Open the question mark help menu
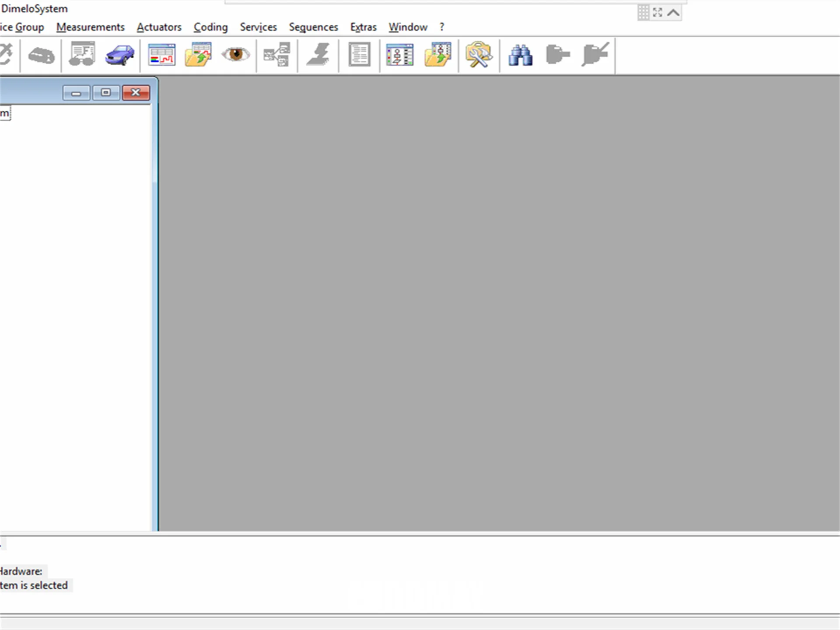 pos(442,27)
